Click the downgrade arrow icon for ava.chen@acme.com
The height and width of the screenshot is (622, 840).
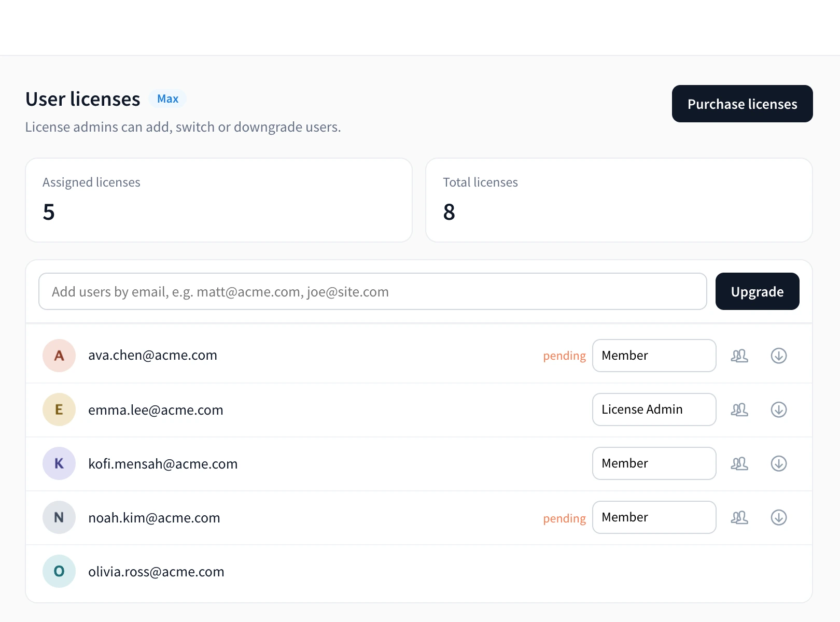pyautogui.click(x=779, y=356)
